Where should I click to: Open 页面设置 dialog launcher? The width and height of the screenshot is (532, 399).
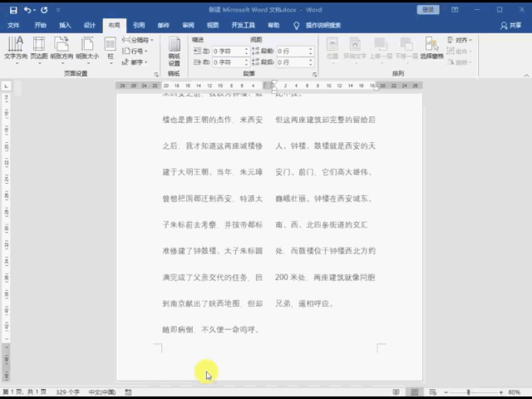pyautogui.click(x=156, y=74)
